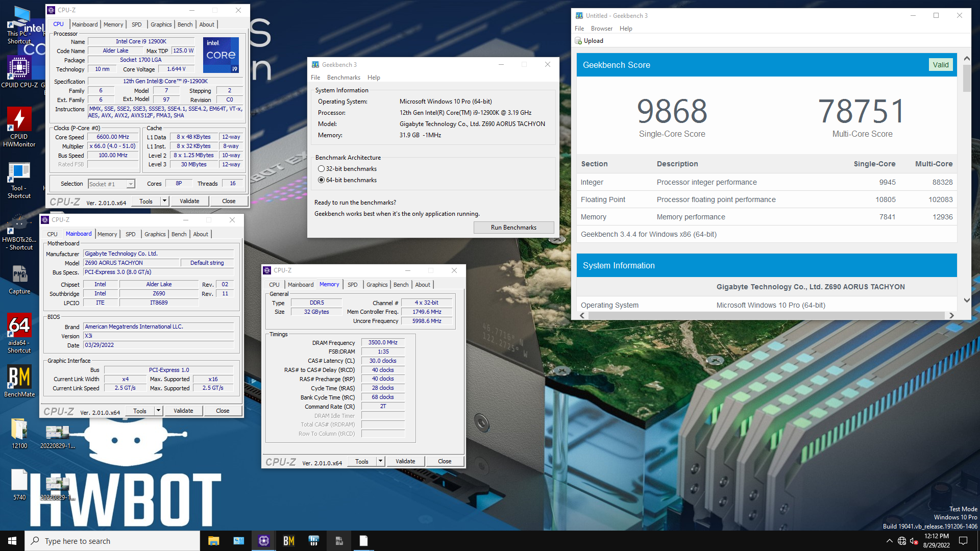980x551 pixels.
Task: Select the 64-bit benchmarks radio button
Action: (321, 180)
